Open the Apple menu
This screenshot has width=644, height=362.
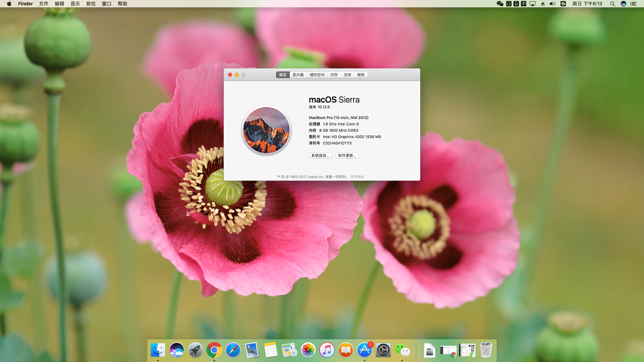[x=9, y=4]
